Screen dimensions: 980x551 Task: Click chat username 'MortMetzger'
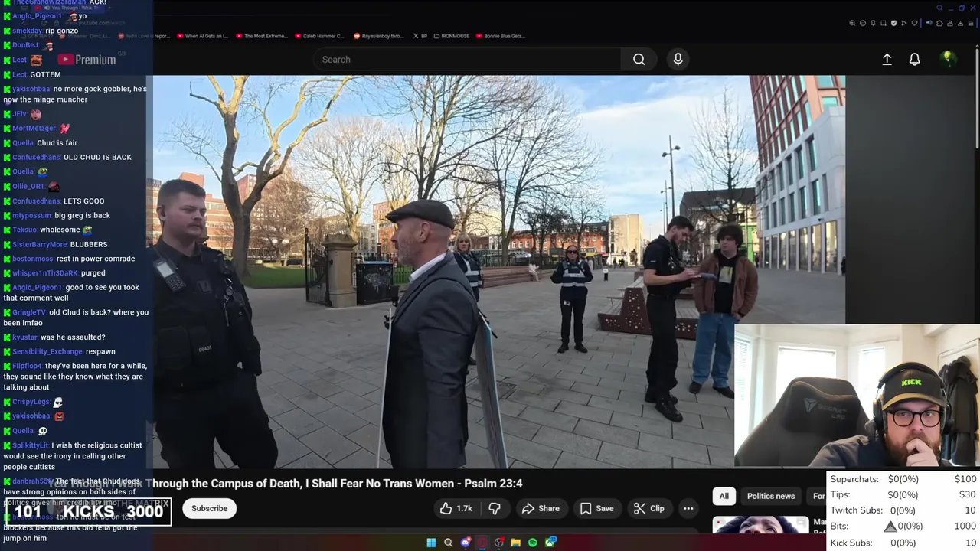click(x=34, y=129)
